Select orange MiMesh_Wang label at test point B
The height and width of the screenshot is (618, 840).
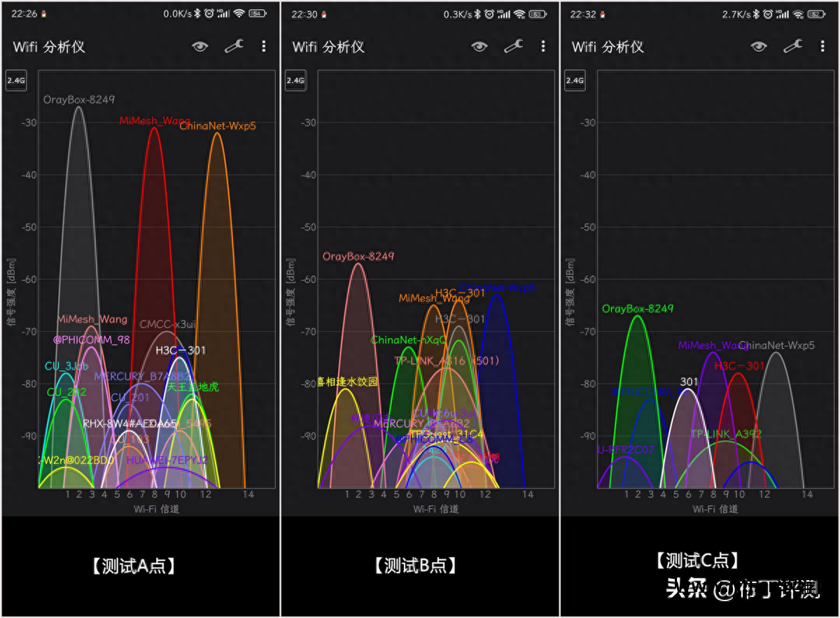click(434, 298)
